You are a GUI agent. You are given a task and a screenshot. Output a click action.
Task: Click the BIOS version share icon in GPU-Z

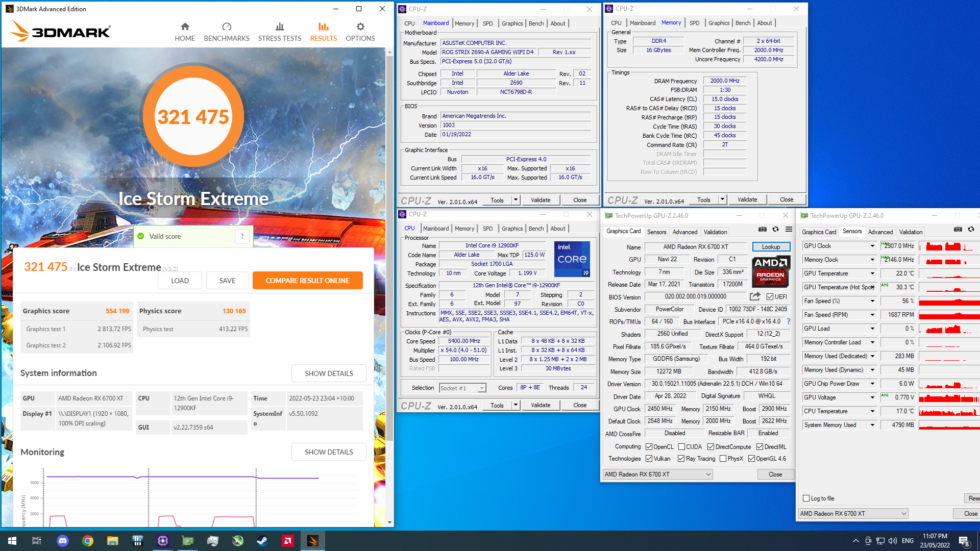(755, 296)
